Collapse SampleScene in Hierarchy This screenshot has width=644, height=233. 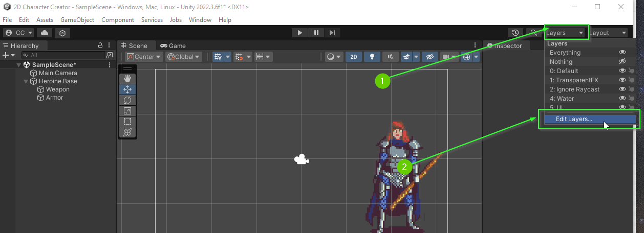click(x=19, y=65)
